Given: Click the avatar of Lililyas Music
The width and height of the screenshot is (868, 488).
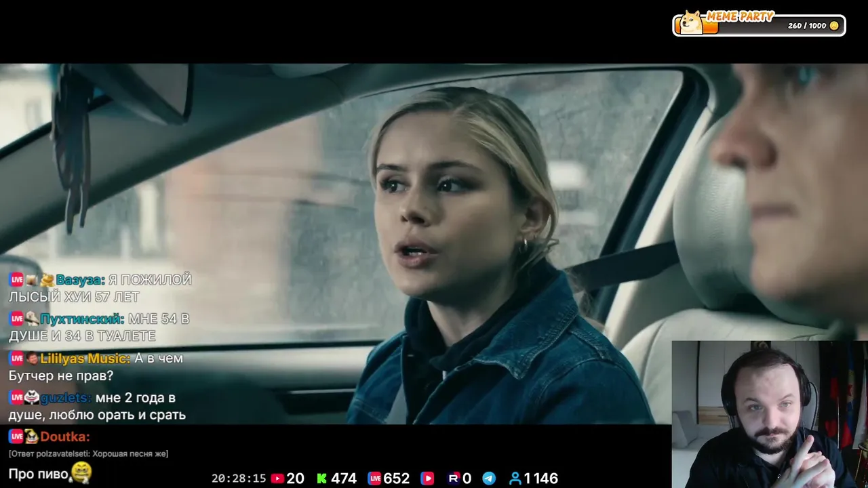Looking at the screenshot, I should [x=33, y=358].
